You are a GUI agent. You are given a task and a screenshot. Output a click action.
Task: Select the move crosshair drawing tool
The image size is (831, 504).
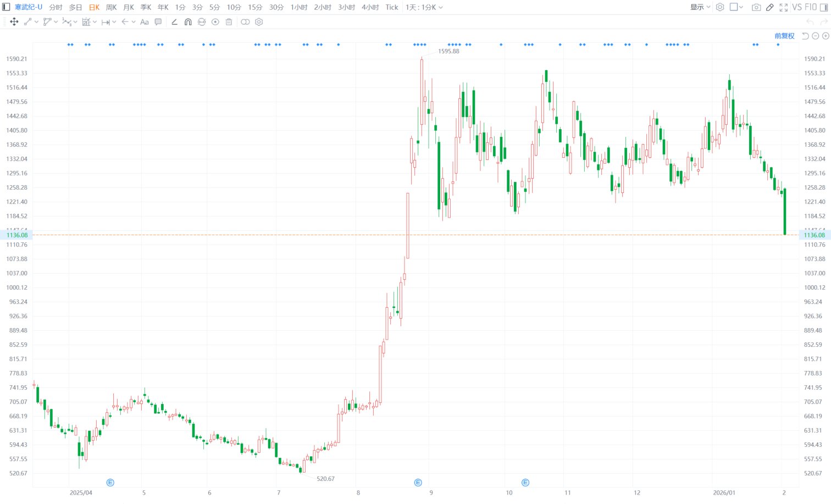pyautogui.click(x=14, y=22)
